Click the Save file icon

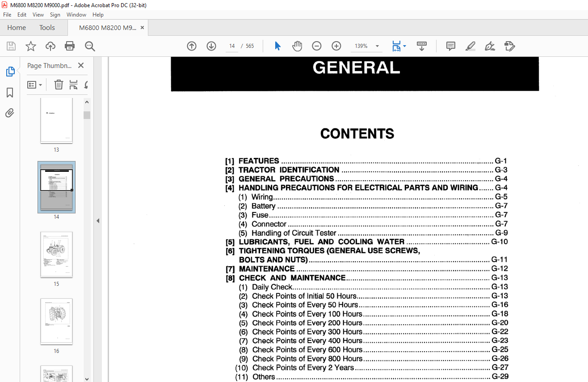click(x=11, y=46)
